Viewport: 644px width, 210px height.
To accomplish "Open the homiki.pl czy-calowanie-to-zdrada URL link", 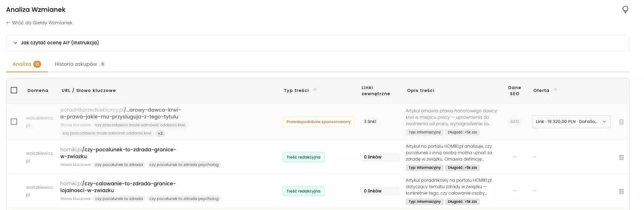I will click(x=118, y=187).
